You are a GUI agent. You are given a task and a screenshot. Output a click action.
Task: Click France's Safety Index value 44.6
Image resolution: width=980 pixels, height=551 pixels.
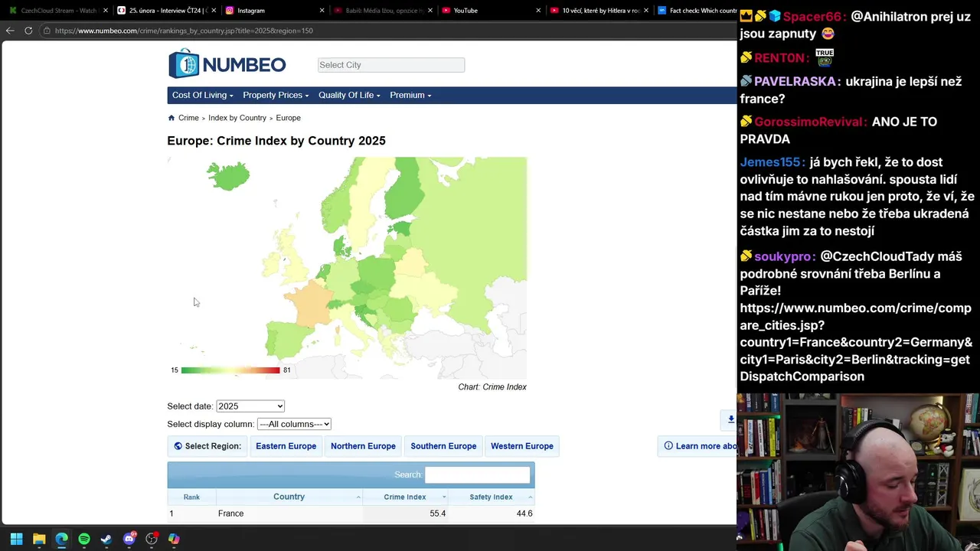(524, 514)
